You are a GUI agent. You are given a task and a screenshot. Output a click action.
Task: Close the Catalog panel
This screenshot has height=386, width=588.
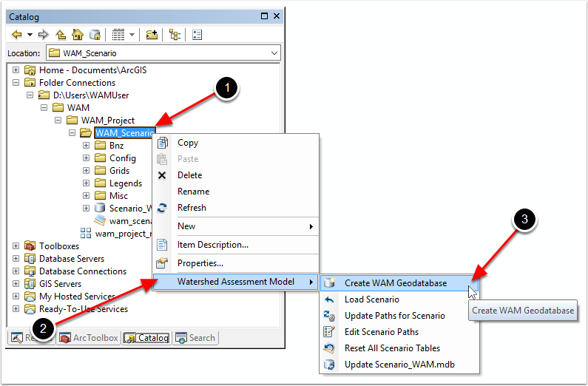(x=277, y=16)
